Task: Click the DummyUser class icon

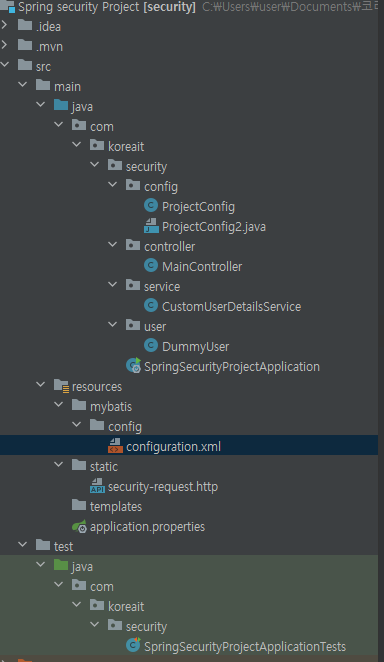Action: [151, 345]
